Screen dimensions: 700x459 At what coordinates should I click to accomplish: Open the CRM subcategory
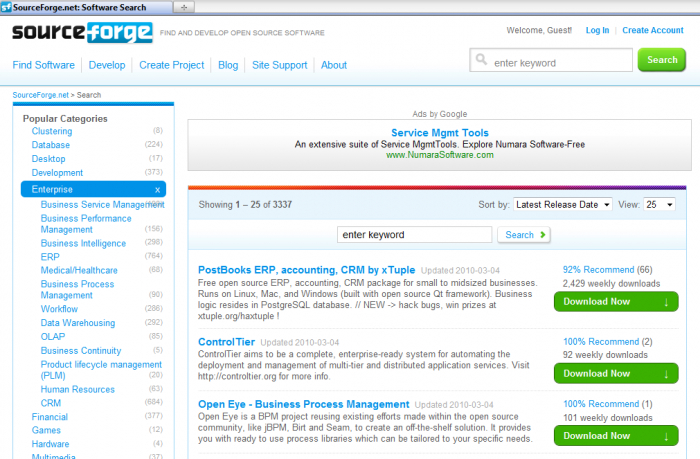[x=50, y=403]
